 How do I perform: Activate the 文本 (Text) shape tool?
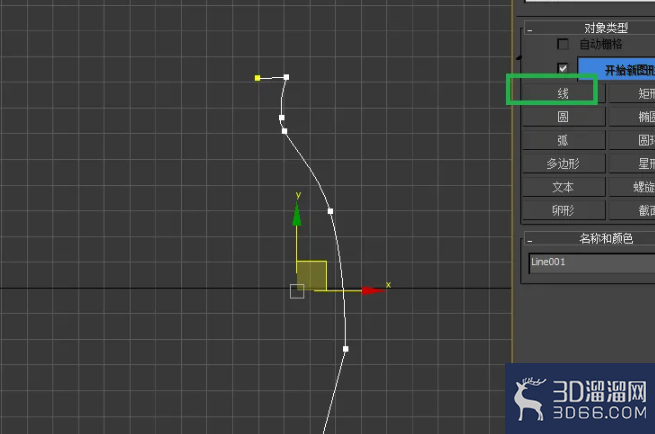pos(563,187)
